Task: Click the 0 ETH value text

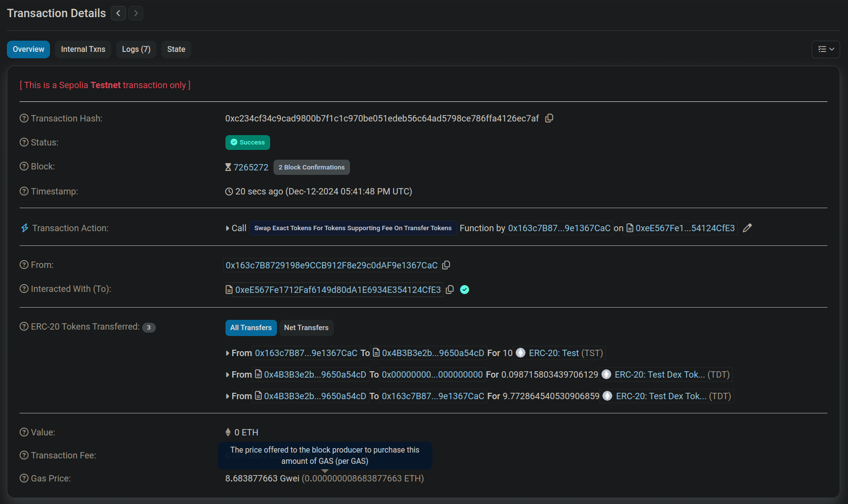Action: click(246, 432)
